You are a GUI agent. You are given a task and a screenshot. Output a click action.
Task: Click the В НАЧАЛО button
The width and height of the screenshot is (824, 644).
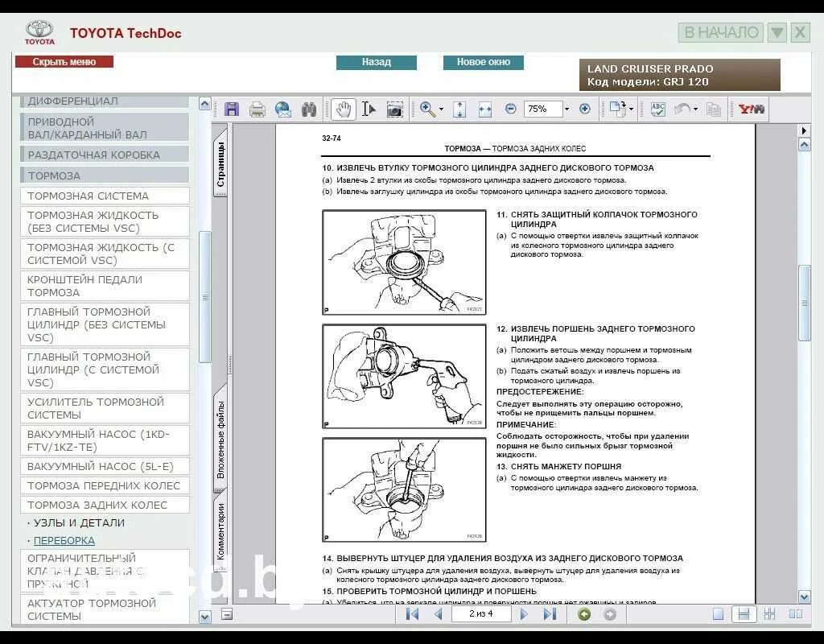coord(721,32)
